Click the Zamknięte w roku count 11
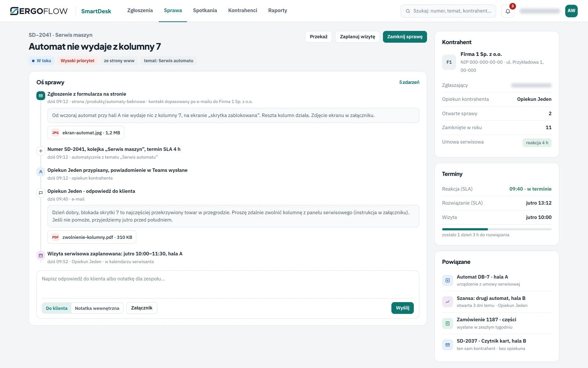 click(548, 128)
